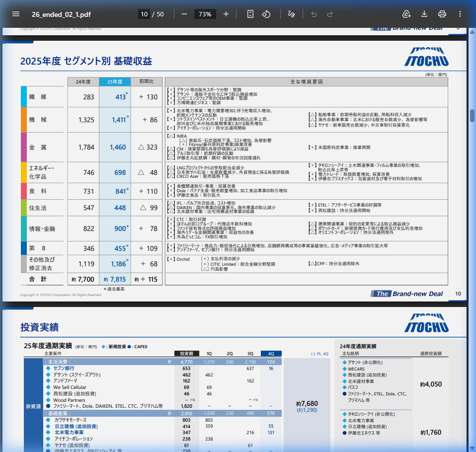
Task: Click the 約7,680 investment total
Action: (307, 403)
